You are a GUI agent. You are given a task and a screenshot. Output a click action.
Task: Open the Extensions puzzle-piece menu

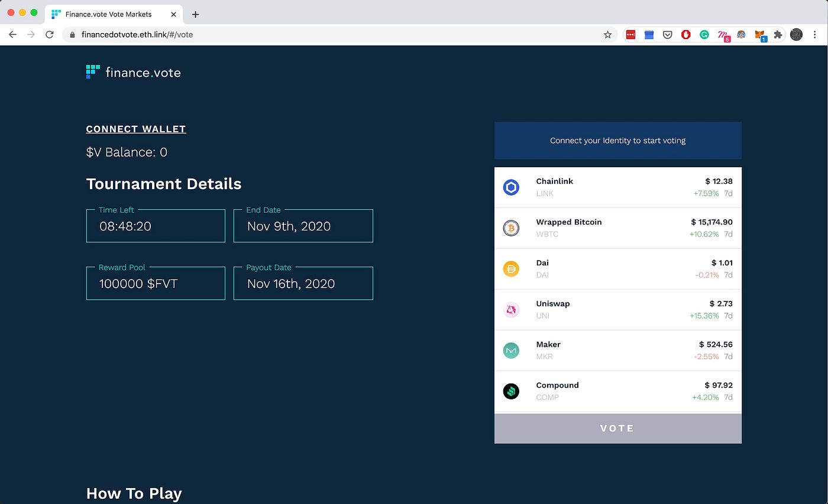[x=778, y=35]
